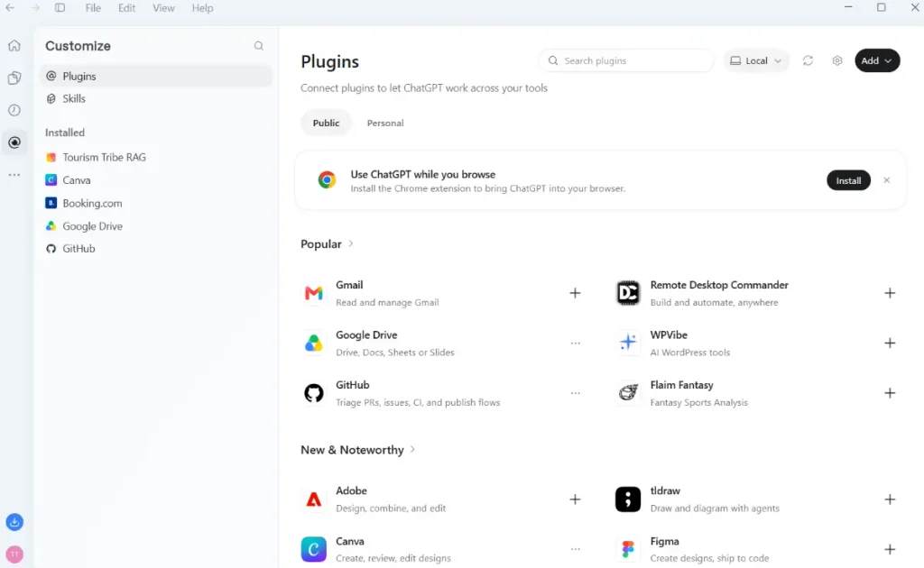Select the Customize icon in left rail

point(14,142)
